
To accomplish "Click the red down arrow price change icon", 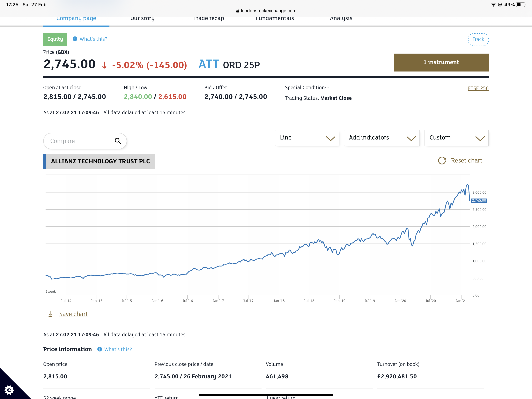I will click(104, 65).
